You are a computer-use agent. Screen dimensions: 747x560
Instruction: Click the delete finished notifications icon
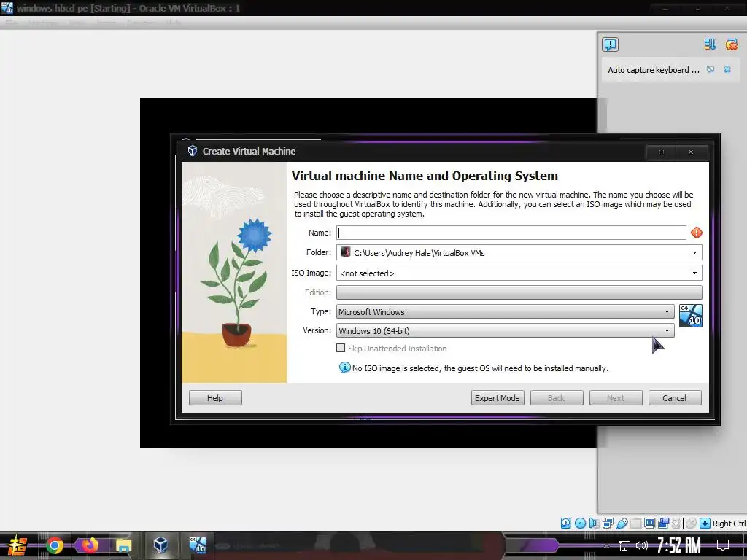(731, 44)
